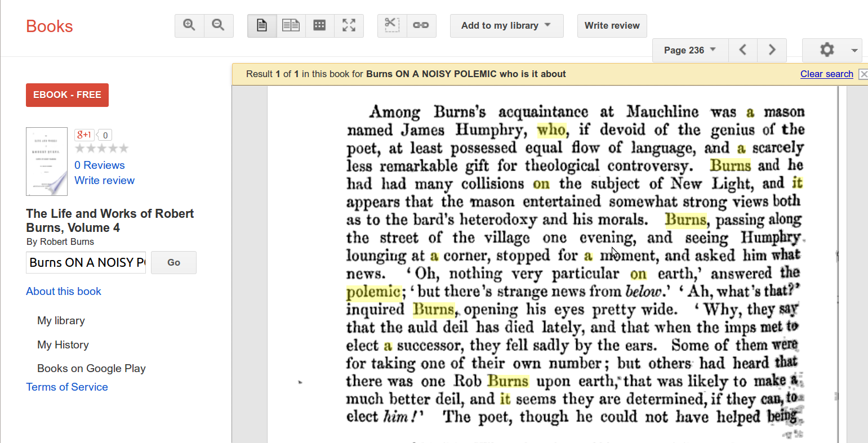
Task: Switch to two-page view
Action: point(291,25)
